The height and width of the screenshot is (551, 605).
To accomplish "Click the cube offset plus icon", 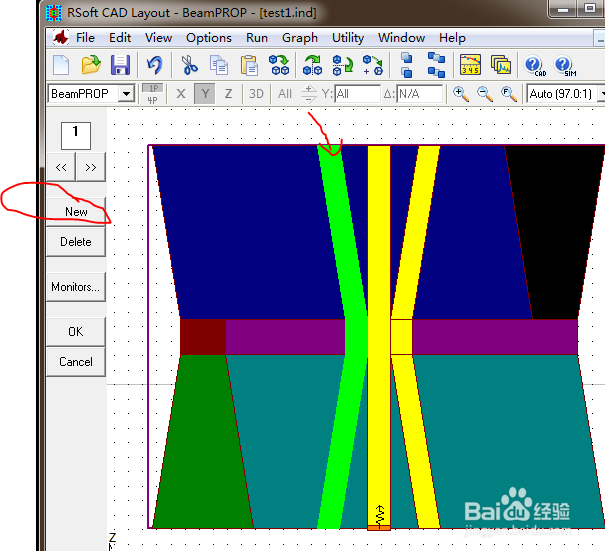I will [x=373, y=65].
